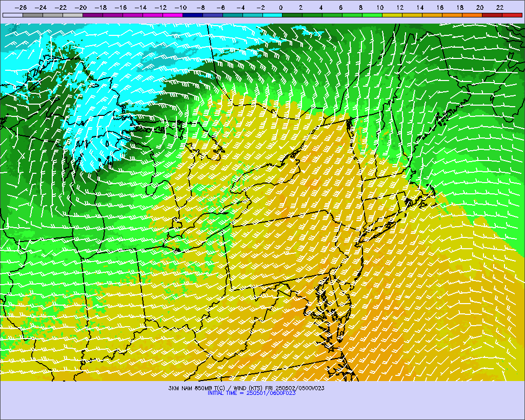Choose the magenta swatch between -14 and -12
The height and width of the screenshot is (420, 525).
153,15
